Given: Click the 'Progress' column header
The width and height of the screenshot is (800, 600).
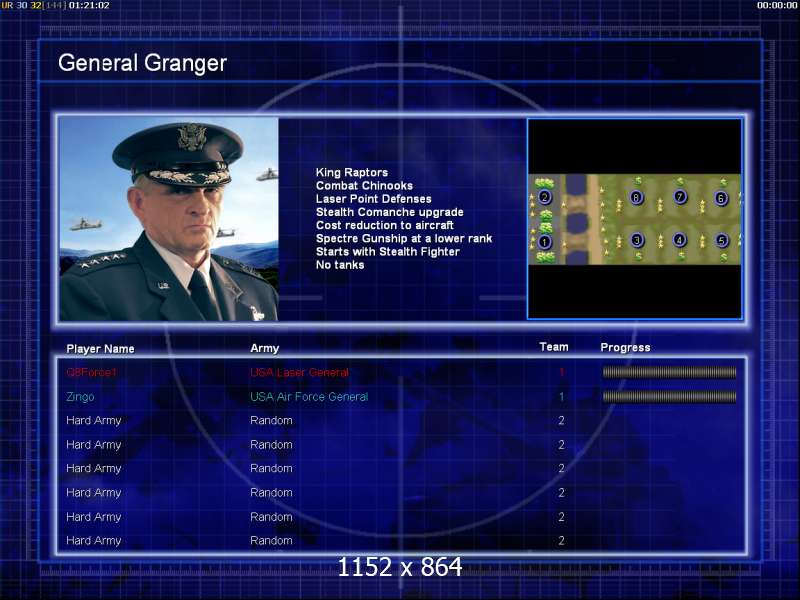Looking at the screenshot, I should click(x=626, y=347).
